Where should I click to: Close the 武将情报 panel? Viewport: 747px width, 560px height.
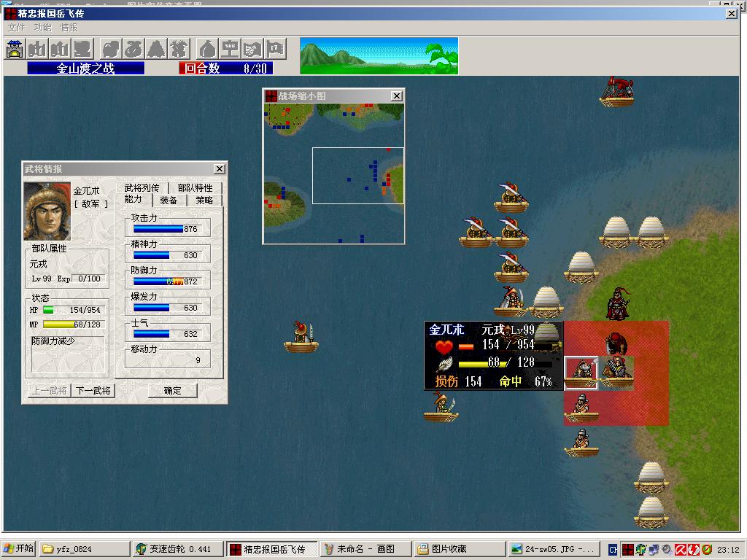(x=219, y=169)
